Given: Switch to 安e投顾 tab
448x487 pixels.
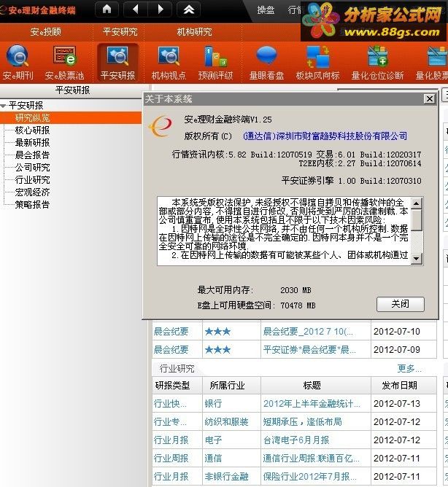Looking at the screenshot, I should click(46, 31).
